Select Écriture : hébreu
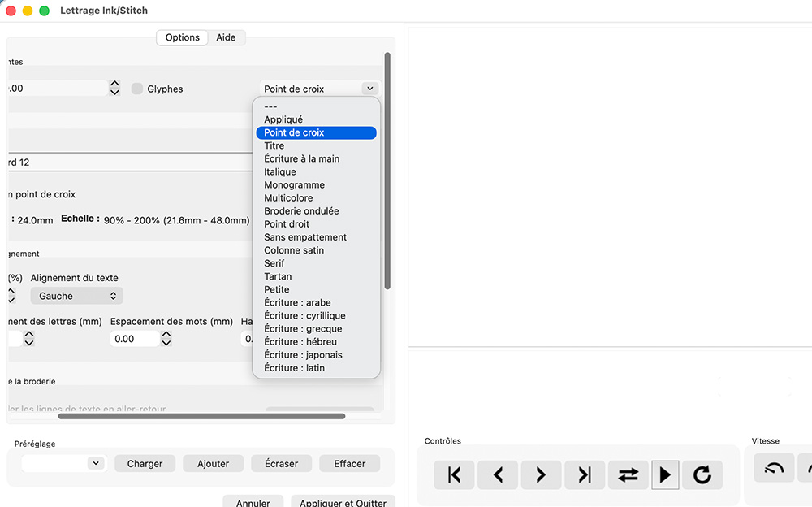Image resolution: width=812 pixels, height=507 pixels. coord(317,341)
